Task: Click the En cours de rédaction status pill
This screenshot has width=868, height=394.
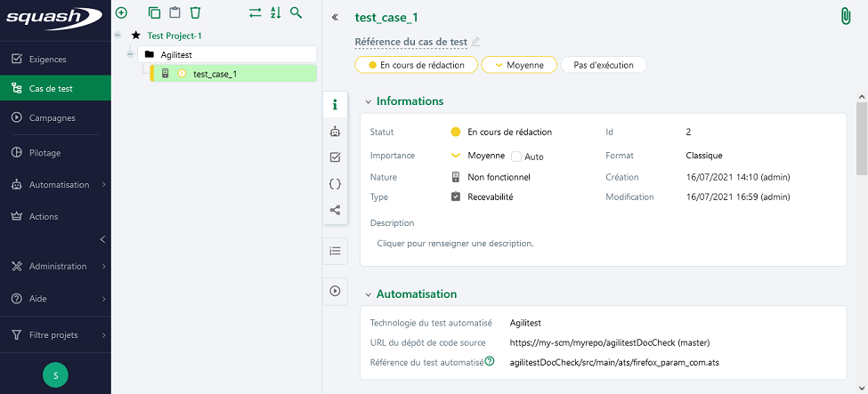Action: pyautogui.click(x=416, y=65)
